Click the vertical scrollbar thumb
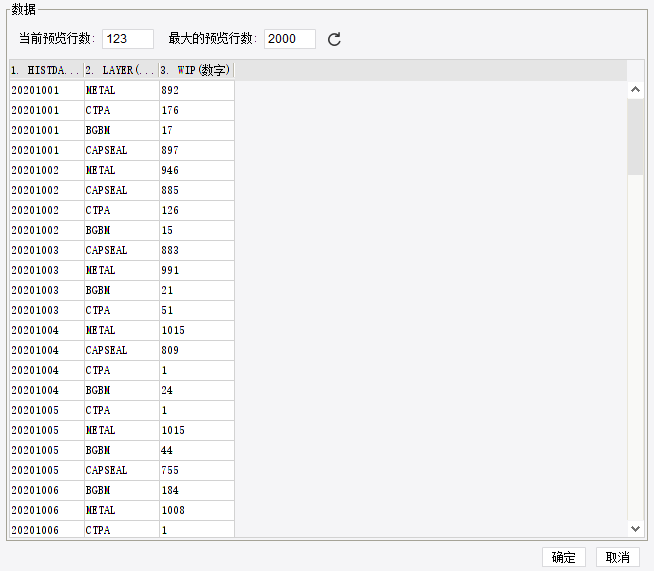Viewport: 654px width, 571px height. click(x=635, y=137)
